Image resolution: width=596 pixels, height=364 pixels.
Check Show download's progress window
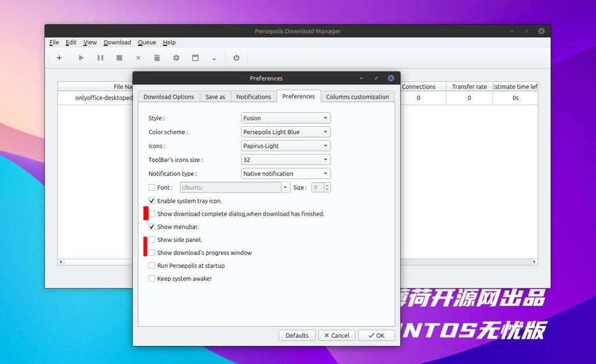pyautogui.click(x=152, y=253)
